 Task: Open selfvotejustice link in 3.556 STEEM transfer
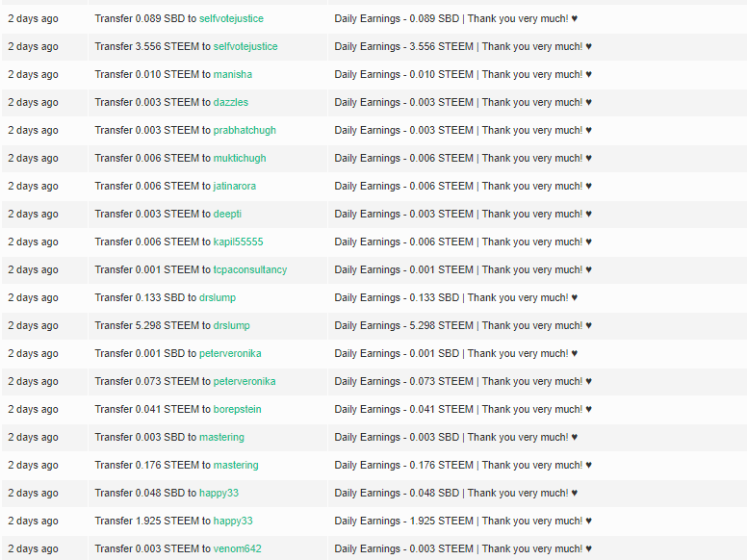coord(245,46)
